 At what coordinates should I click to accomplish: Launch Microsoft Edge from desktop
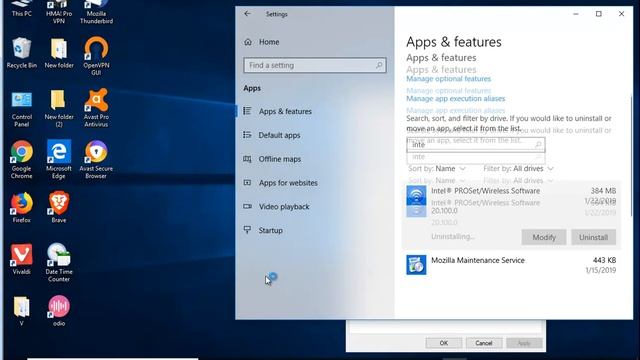tap(59, 160)
